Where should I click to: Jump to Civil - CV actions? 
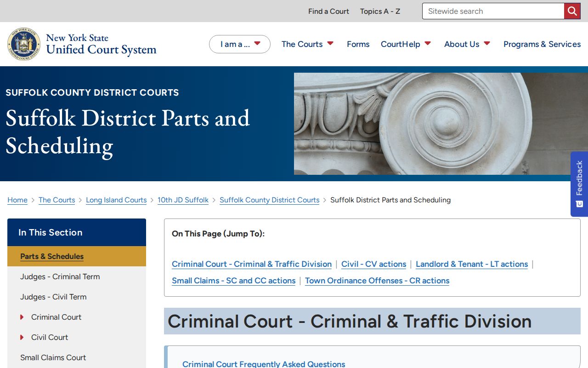pos(373,264)
